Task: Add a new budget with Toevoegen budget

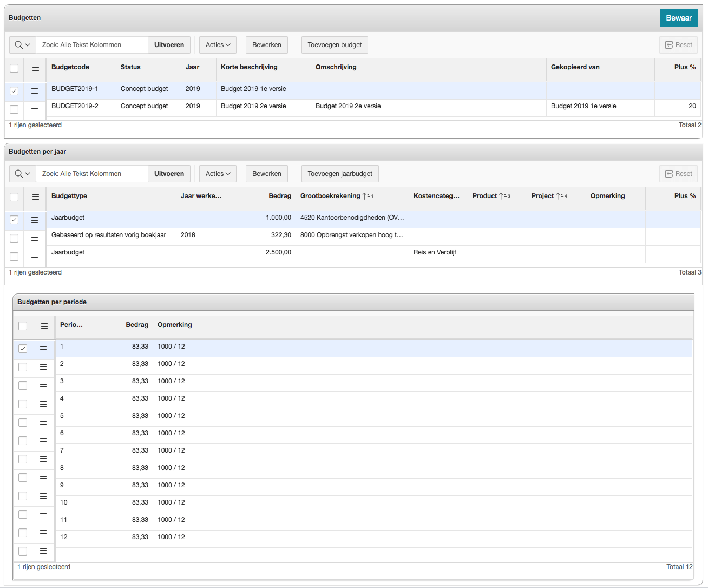Action: 335,45
